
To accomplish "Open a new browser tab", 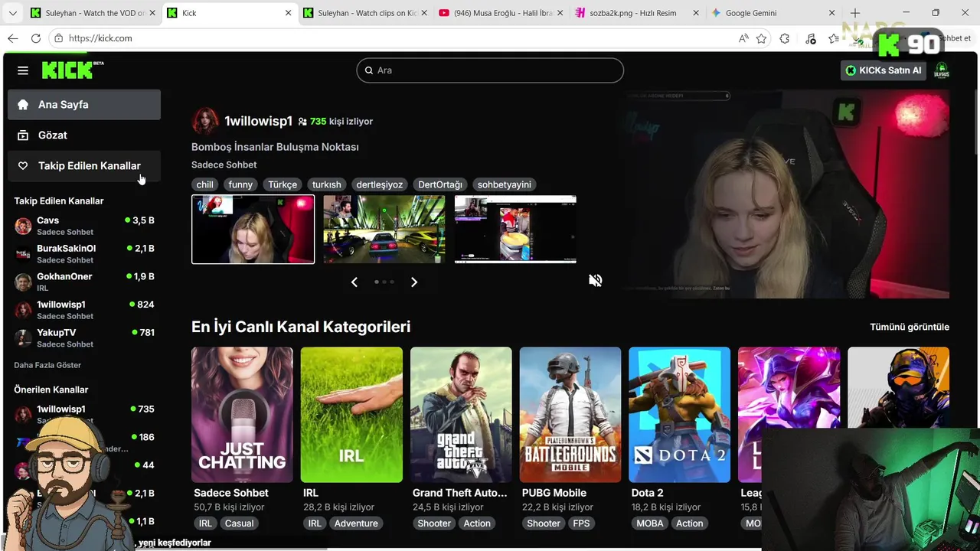I will [855, 13].
